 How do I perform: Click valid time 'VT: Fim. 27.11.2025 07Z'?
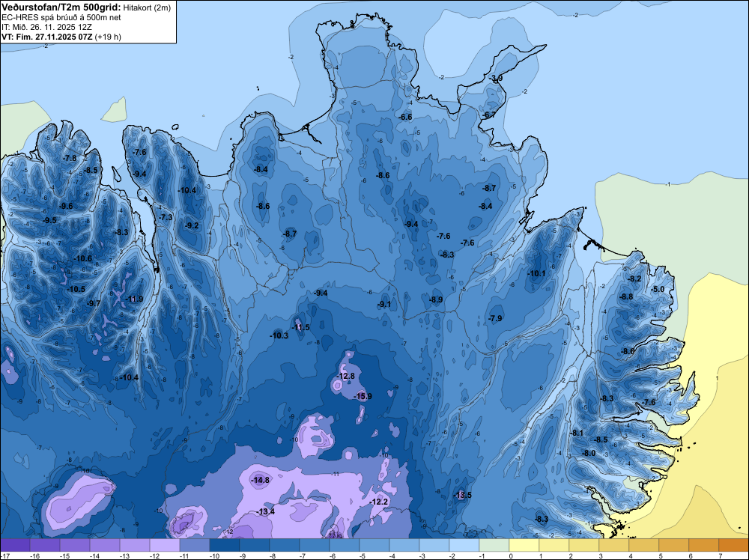click(x=47, y=37)
